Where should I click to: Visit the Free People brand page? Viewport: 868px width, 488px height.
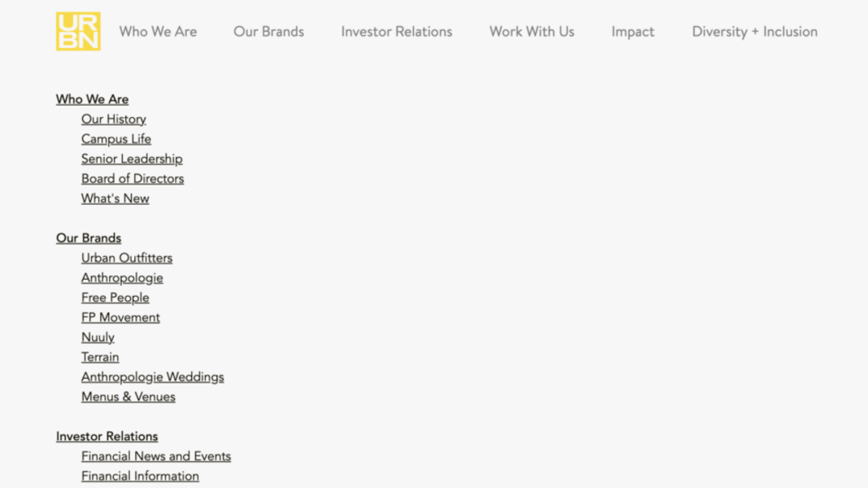[115, 298]
